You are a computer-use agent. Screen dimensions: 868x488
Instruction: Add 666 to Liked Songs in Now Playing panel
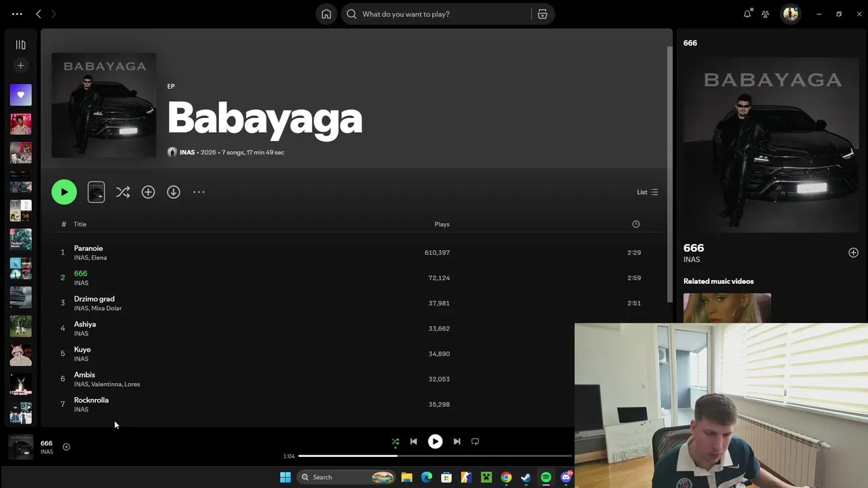pyautogui.click(x=853, y=252)
